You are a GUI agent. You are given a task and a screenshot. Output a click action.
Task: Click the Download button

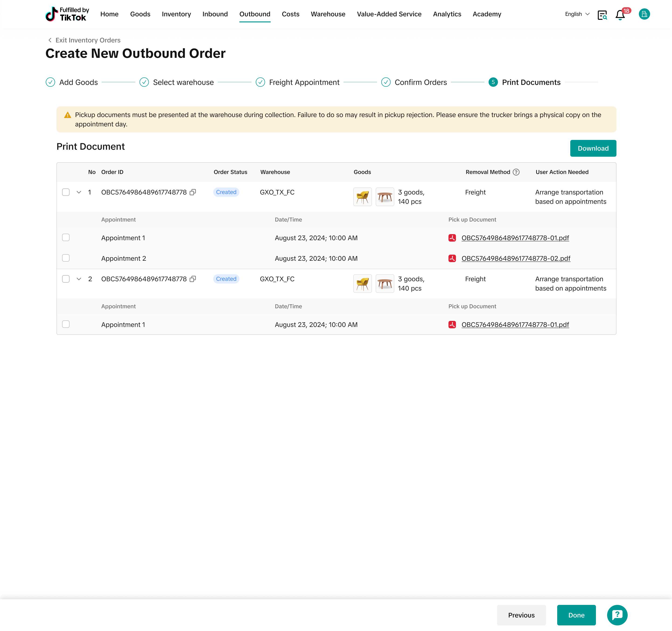pyautogui.click(x=593, y=148)
